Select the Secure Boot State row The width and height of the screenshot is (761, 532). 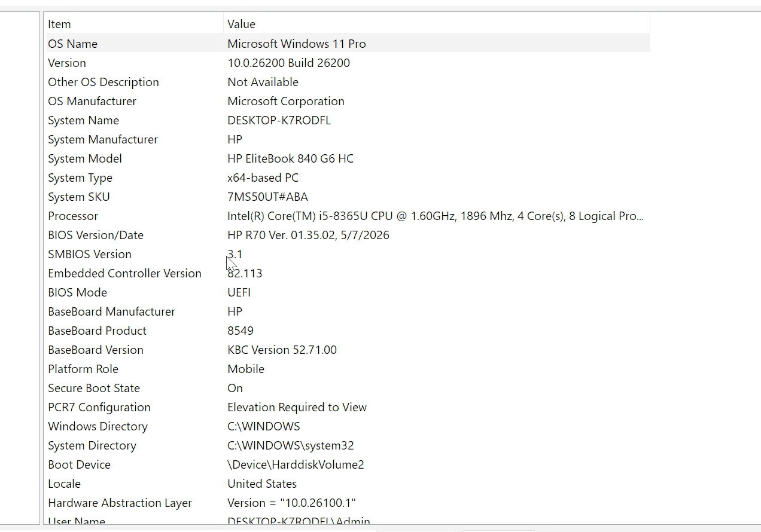tap(348, 388)
